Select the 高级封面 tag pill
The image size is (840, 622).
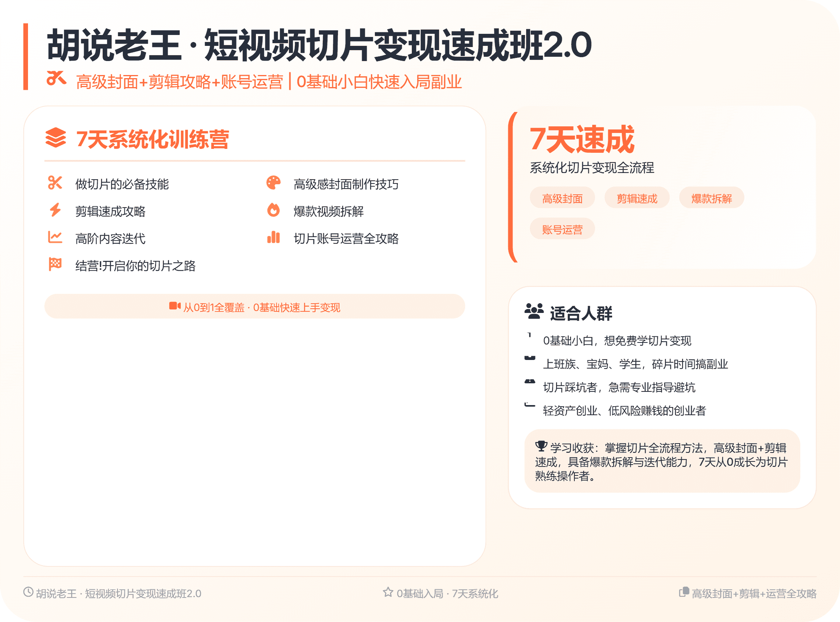(x=562, y=198)
